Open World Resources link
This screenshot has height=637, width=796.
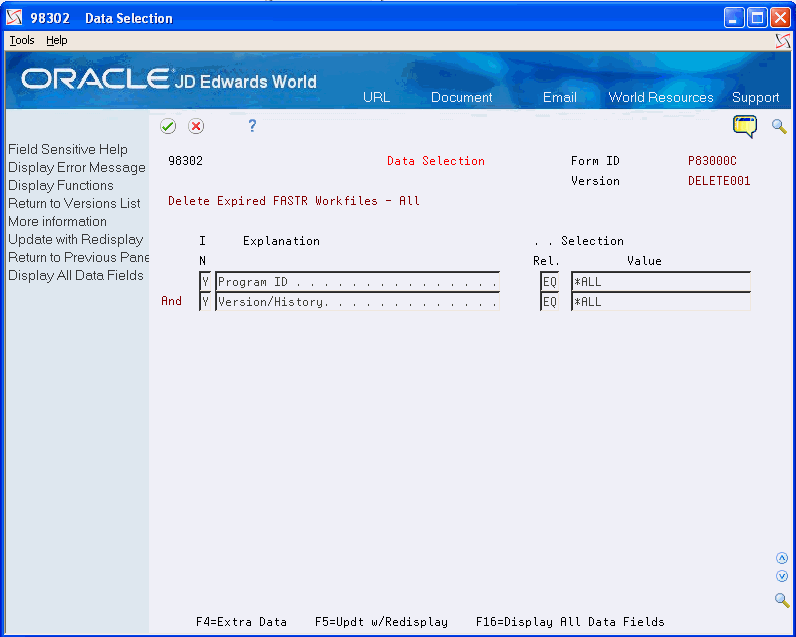pos(661,97)
